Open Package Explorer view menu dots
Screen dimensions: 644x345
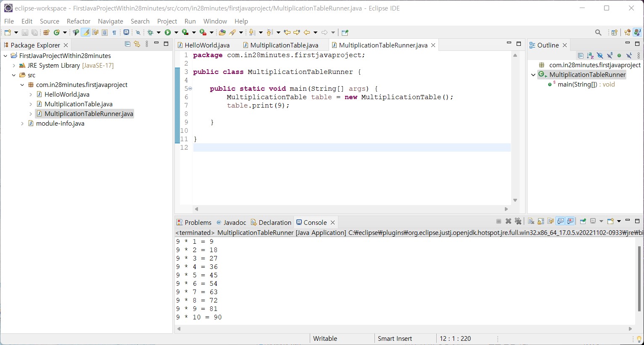tap(147, 44)
